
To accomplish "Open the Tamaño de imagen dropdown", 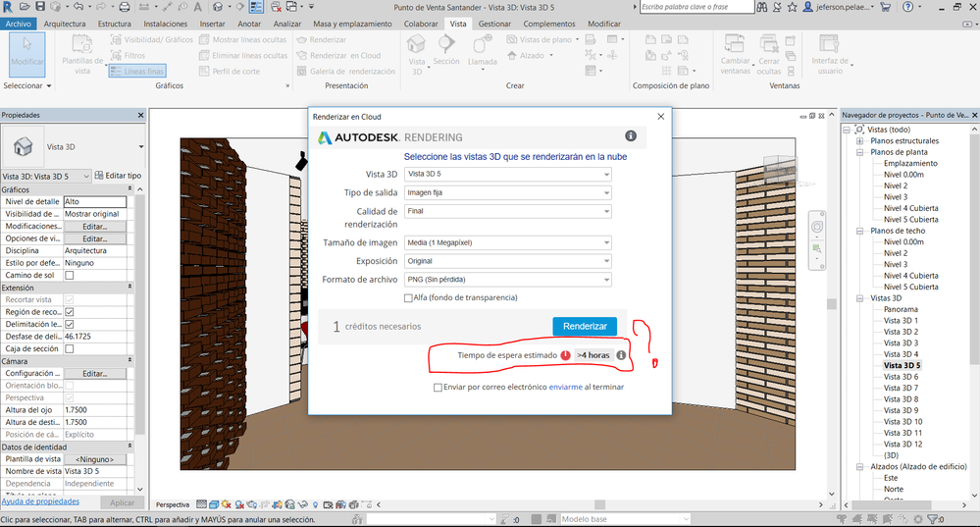I will tap(508, 242).
